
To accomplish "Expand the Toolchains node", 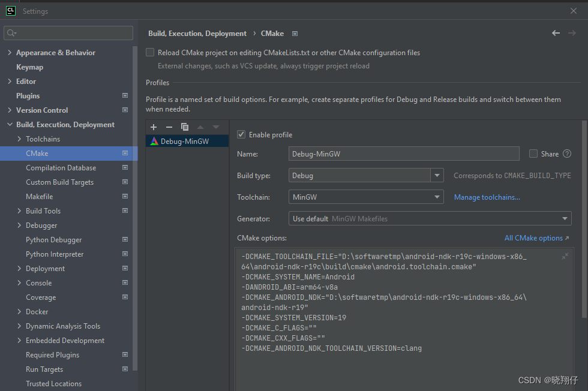I will click(19, 139).
